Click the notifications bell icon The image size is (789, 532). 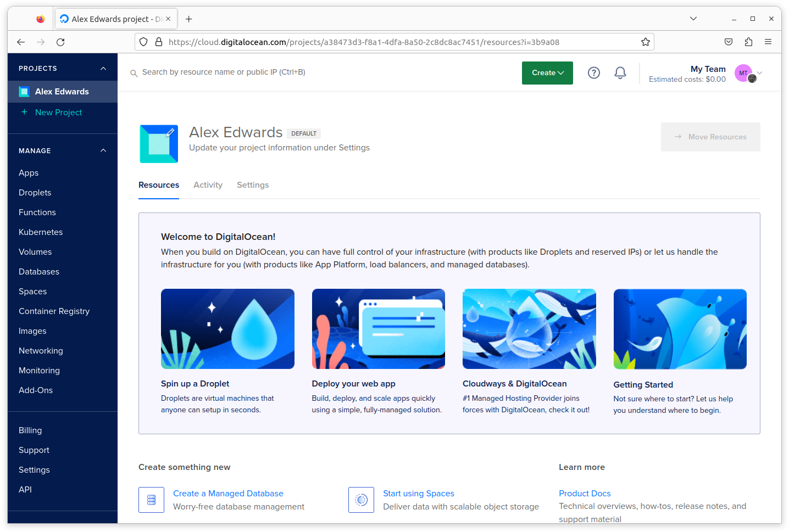click(620, 72)
